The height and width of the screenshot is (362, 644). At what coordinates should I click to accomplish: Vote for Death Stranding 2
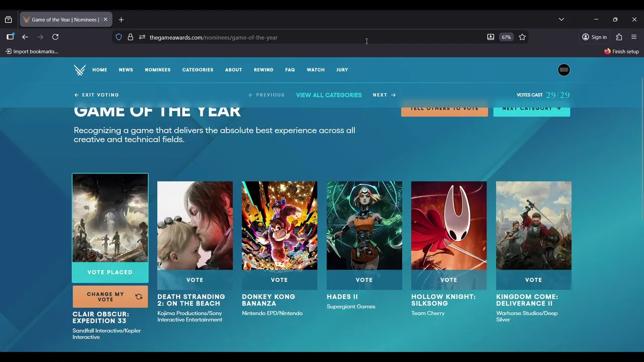[195, 280]
